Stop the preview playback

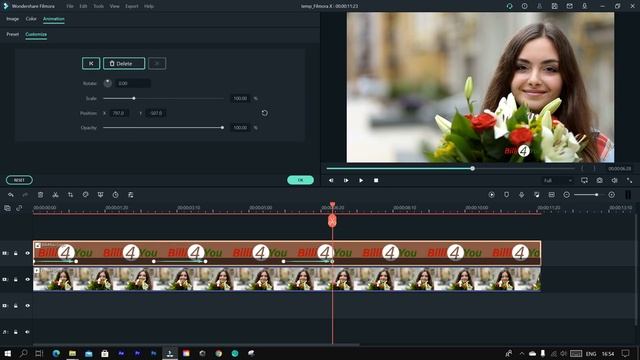376,180
